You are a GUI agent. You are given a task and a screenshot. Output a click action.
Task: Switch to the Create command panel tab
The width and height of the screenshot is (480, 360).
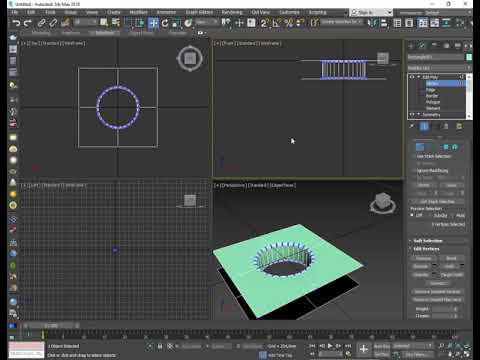click(x=411, y=45)
